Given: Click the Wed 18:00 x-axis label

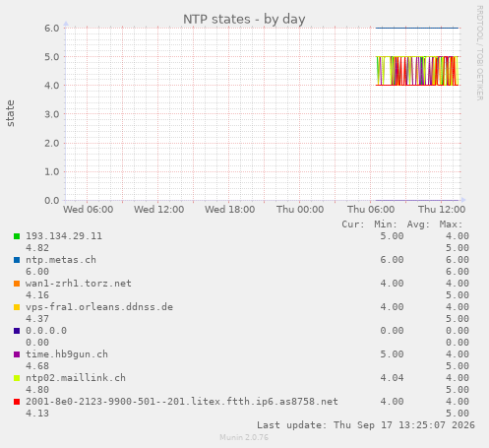Looking at the screenshot, I should point(230,210).
